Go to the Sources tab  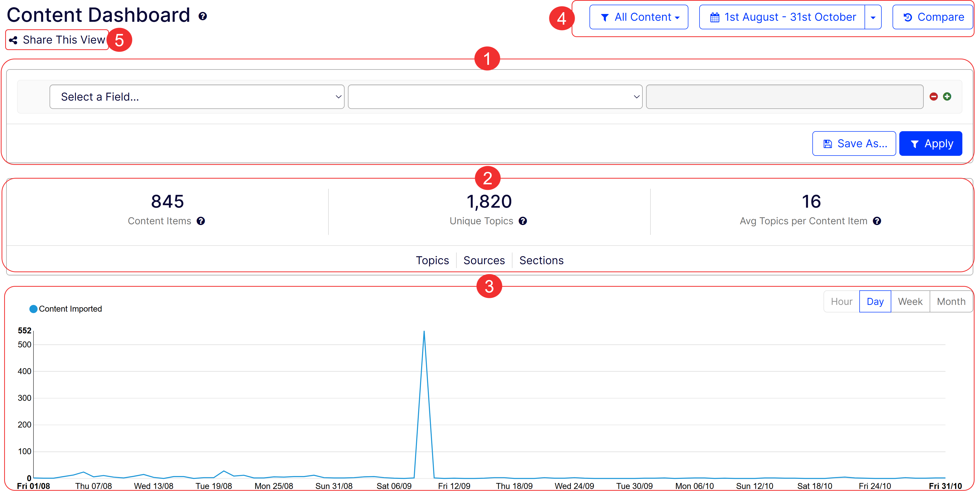484,261
